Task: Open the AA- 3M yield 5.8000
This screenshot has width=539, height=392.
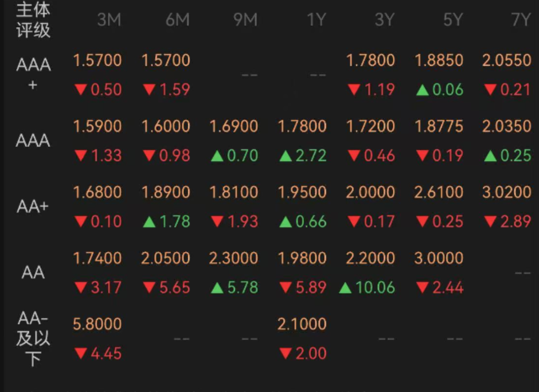Action: coord(97,324)
